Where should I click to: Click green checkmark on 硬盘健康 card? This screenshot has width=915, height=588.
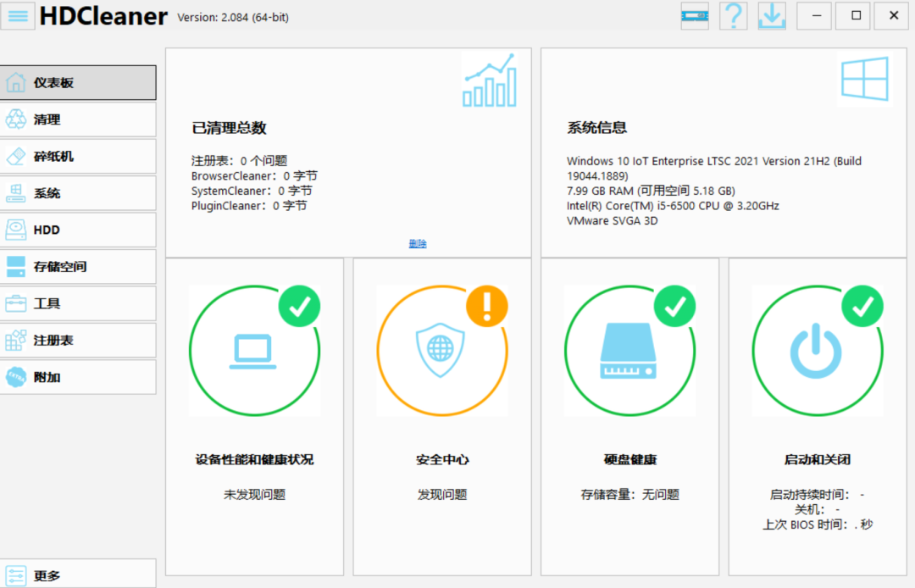(x=674, y=306)
